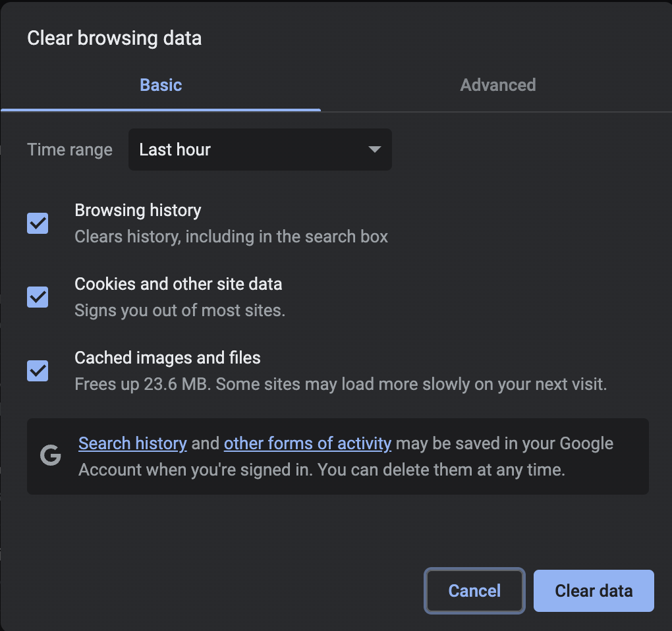Change Last hour time range selection
The width and height of the screenshot is (672, 631).
click(260, 150)
